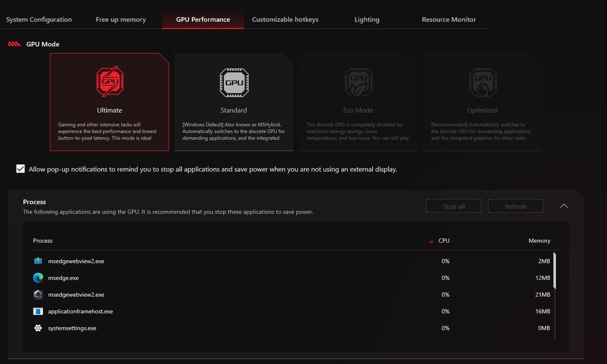The image size is (607, 364).
Task: Select the systemsettings.exe process name
Action: pyautogui.click(x=72, y=328)
